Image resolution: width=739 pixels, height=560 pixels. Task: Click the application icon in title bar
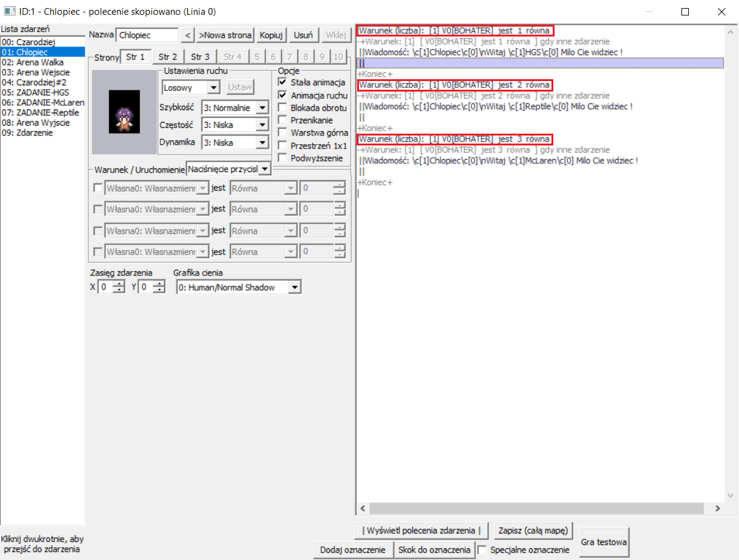pos(9,12)
